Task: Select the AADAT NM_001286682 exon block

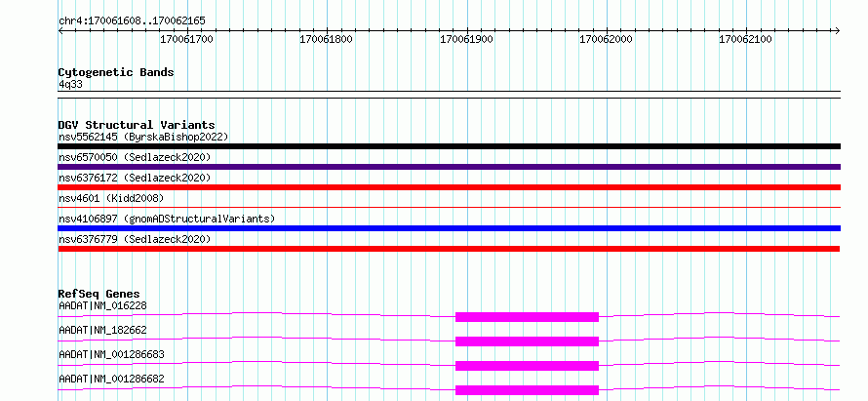Action: pos(527,390)
